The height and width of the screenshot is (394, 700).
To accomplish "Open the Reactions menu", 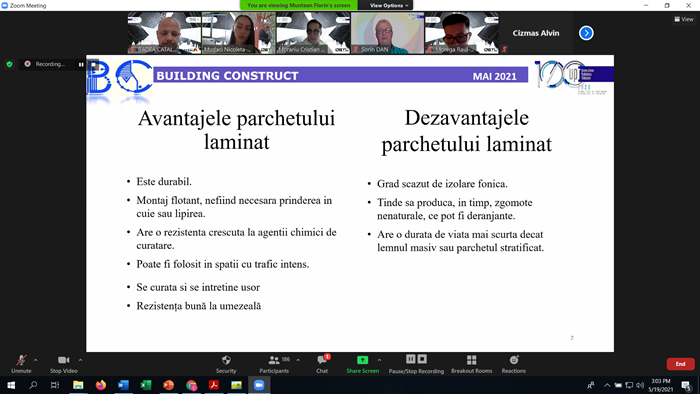I will click(513, 364).
